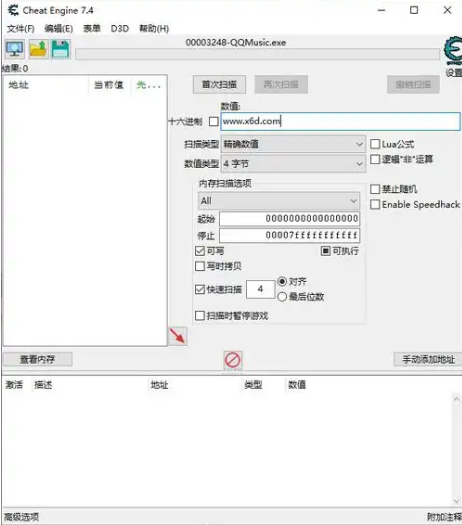Click the save floppy disk icon
Screen dimensions: 462x525
coord(61,49)
